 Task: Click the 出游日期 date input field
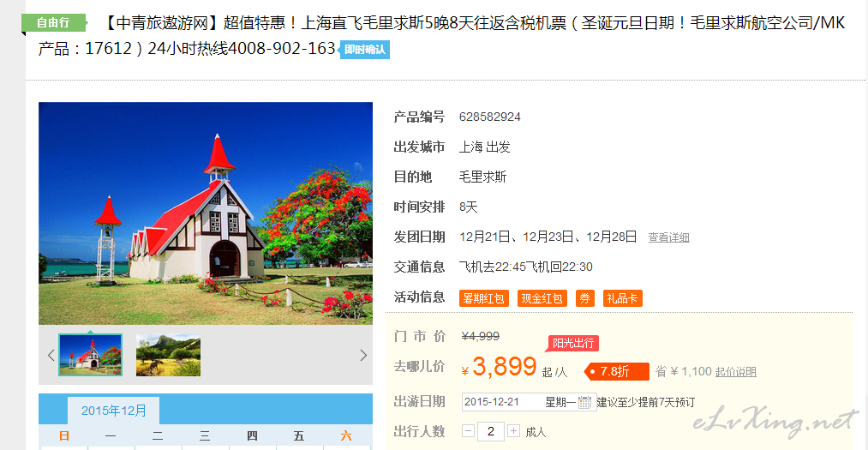(x=529, y=402)
